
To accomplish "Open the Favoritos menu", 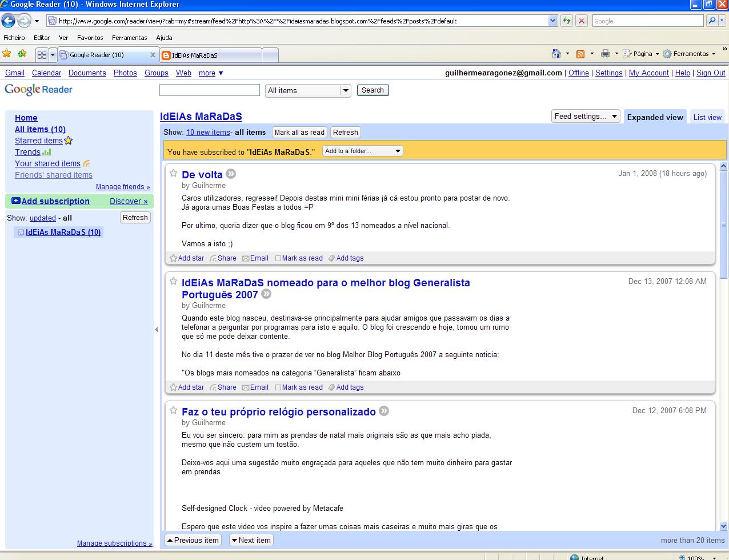I will [90, 38].
